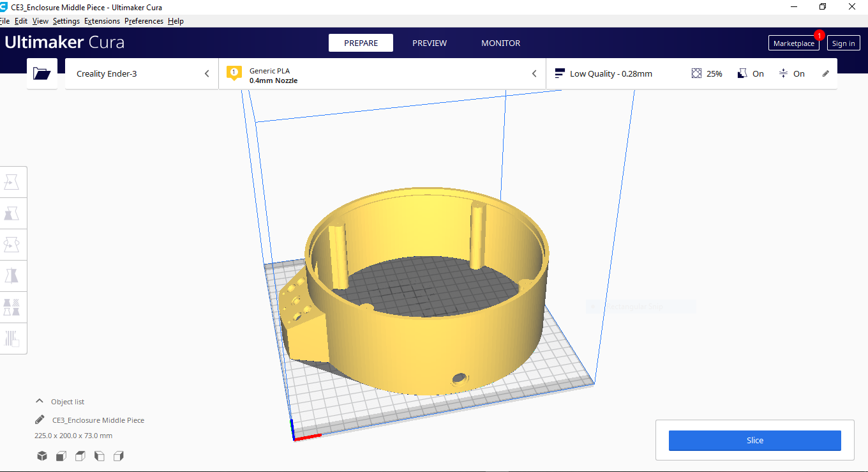Open the Marketplace

point(794,43)
